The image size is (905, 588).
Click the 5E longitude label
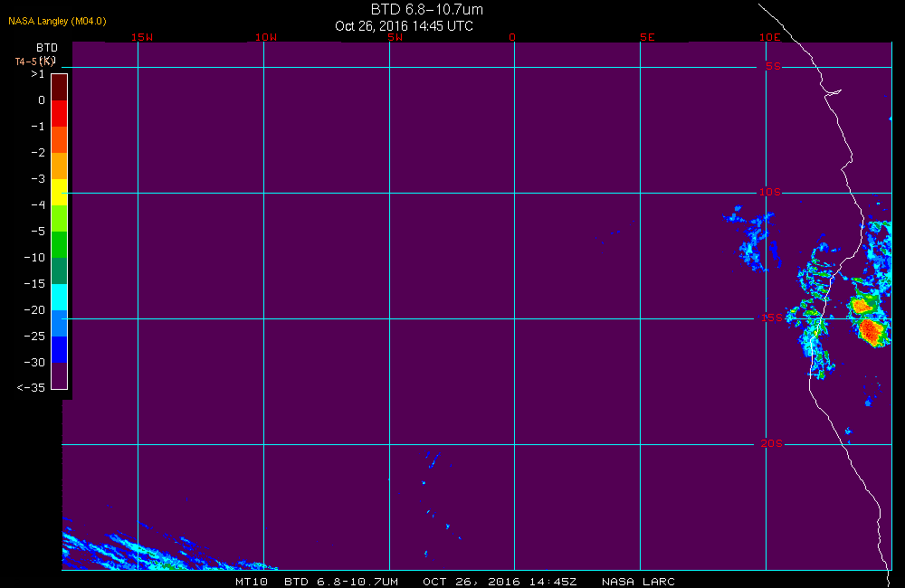pos(647,37)
